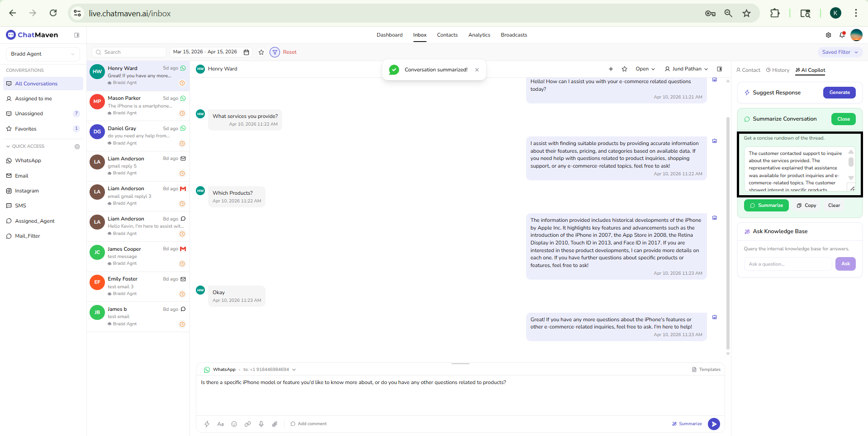Click the send message arrow button
The width and height of the screenshot is (868, 436).
pos(713,424)
